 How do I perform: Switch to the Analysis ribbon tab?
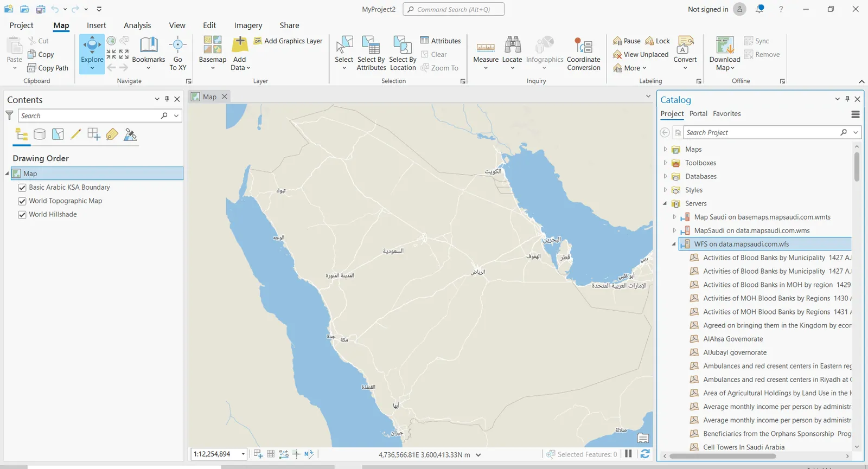(137, 25)
